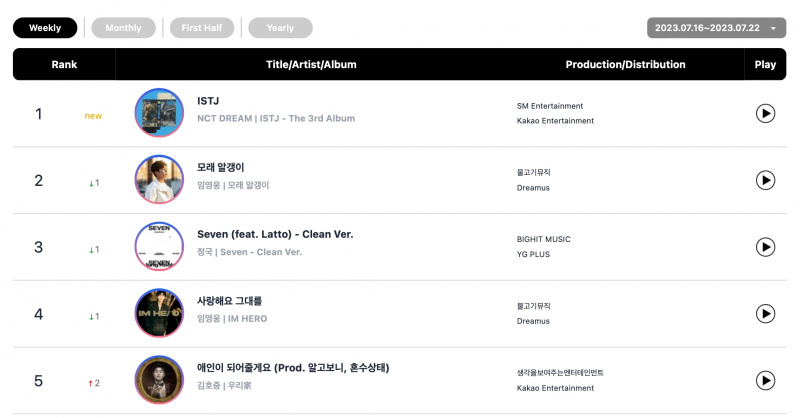Switch to the Yearly chart tab
800x418 pixels.
pyautogui.click(x=280, y=28)
